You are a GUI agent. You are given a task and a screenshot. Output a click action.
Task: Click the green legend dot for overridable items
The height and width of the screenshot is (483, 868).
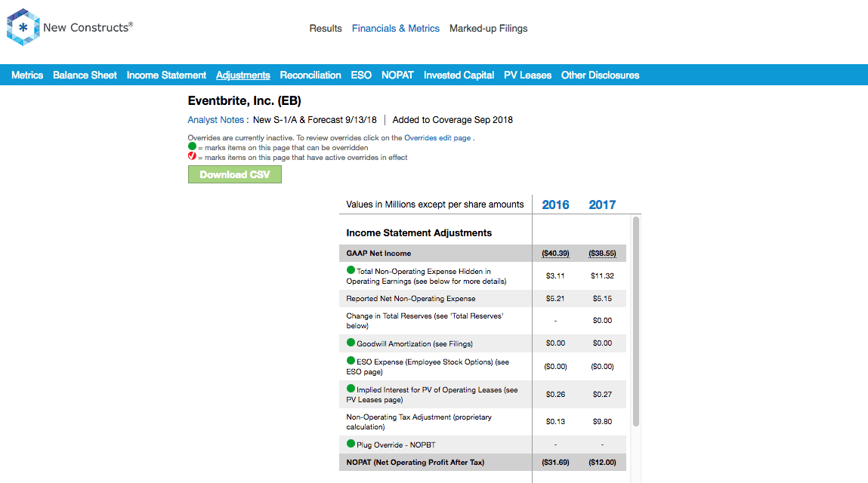pyautogui.click(x=192, y=146)
